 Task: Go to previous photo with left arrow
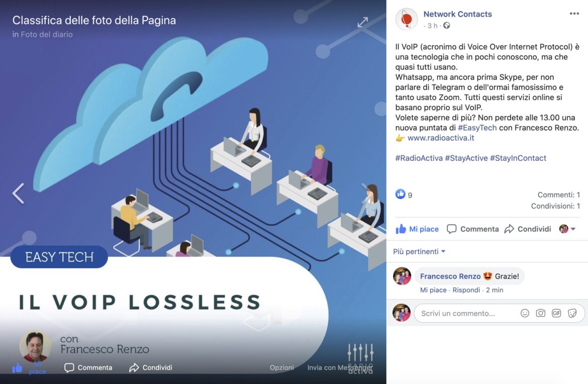18,193
